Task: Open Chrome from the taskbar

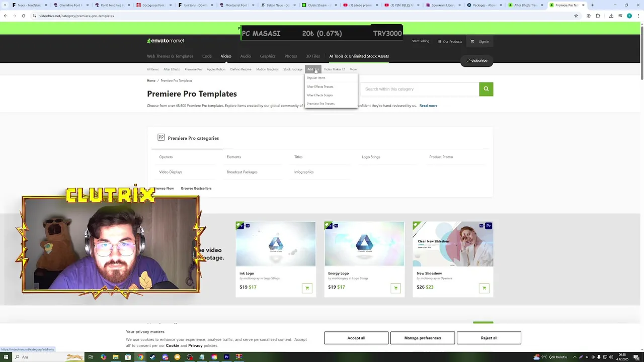Action: (140, 357)
